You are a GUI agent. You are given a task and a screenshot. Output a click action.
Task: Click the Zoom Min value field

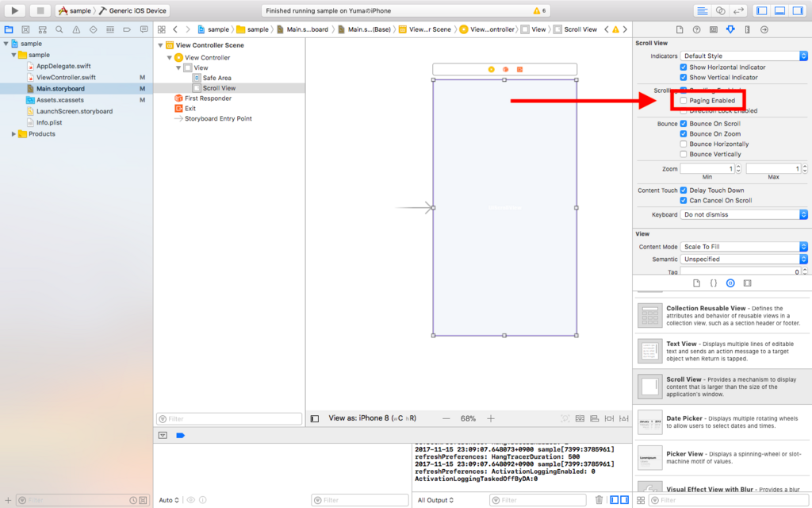707,169
